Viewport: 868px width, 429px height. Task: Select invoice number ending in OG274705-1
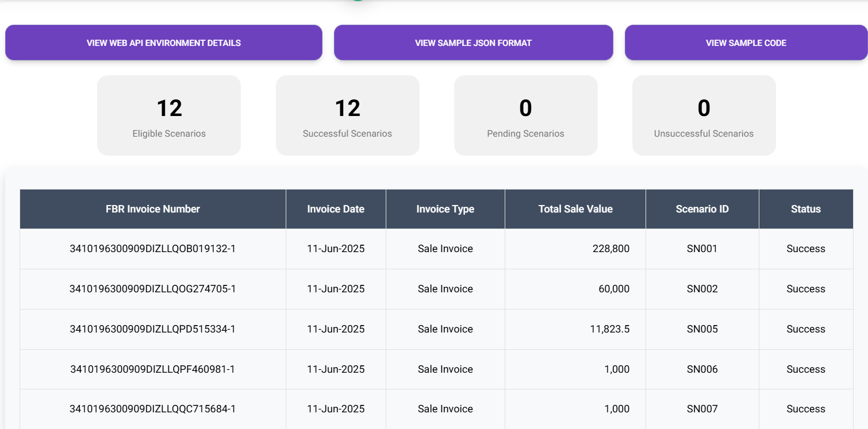[x=153, y=289]
